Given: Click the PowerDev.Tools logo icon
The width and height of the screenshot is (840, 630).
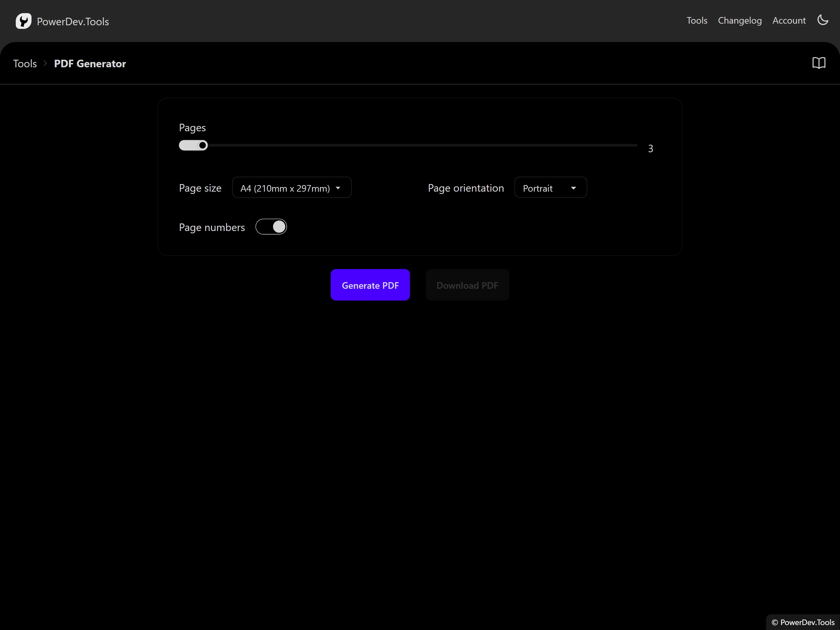Looking at the screenshot, I should point(24,21).
